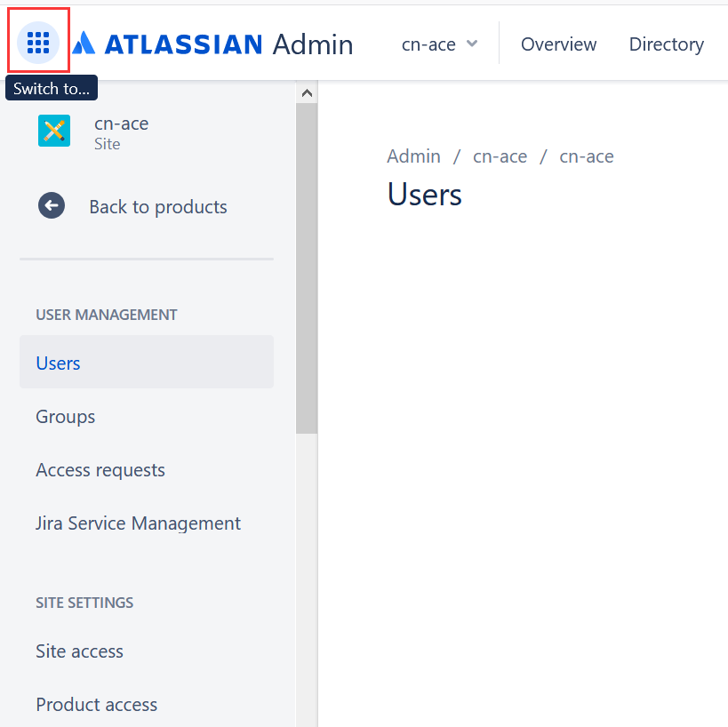This screenshot has height=727, width=728.
Task: Click the blue Atlassian logo
Action: coord(86,43)
